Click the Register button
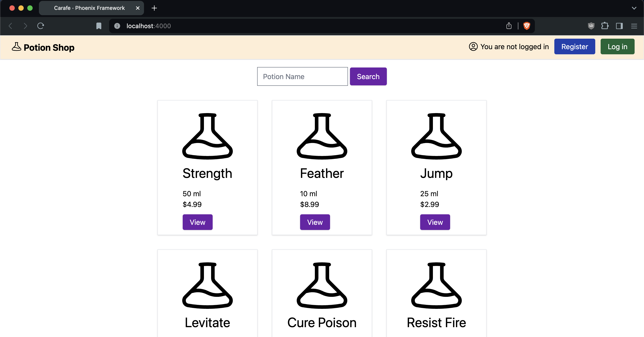This screenshot has width=644, height=337. [x=574, y=46]
